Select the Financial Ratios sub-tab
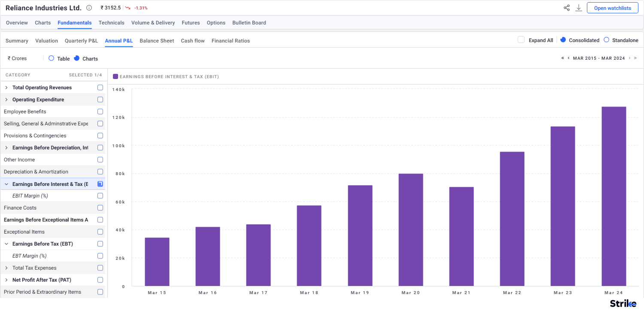 coord(231,41)
